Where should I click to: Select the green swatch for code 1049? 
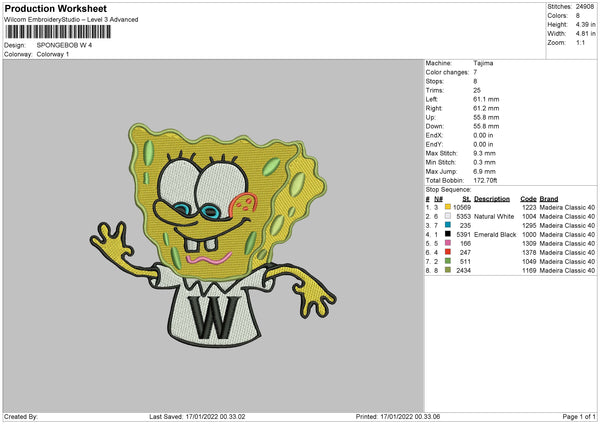[448, 261]
